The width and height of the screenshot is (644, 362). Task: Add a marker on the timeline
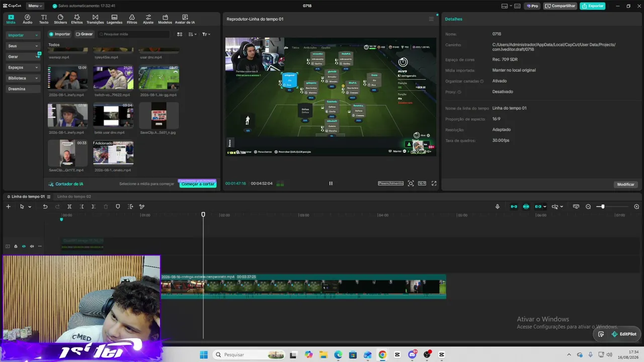tap(118, 207)
